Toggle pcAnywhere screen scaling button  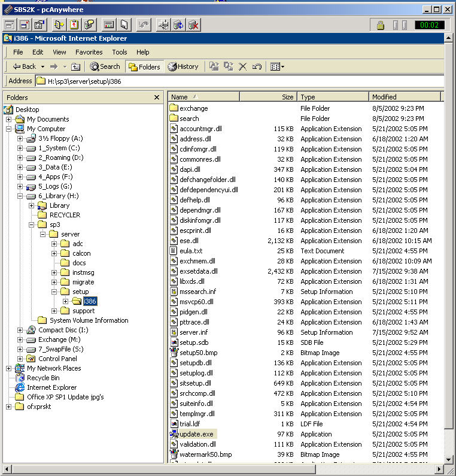click(x=25, y=25)
